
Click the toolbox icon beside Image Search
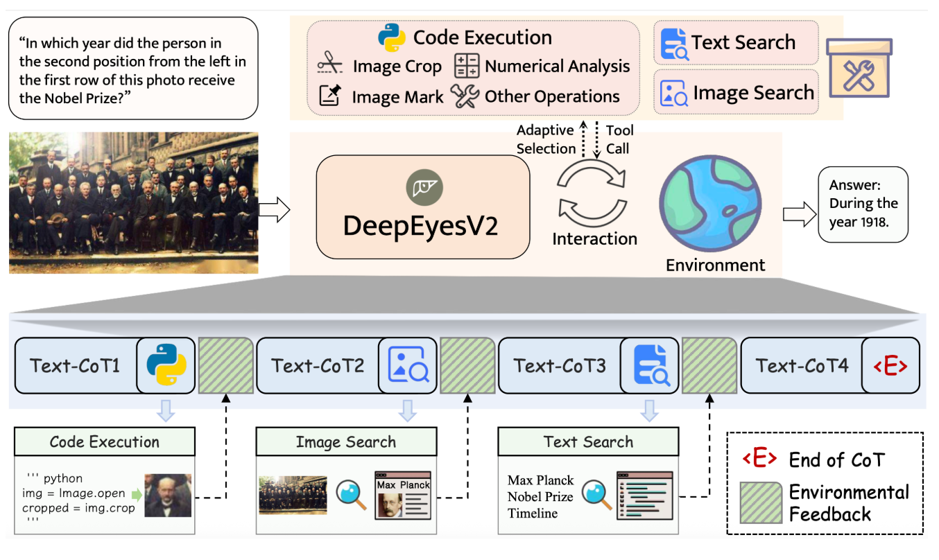[x=859, y=69]
